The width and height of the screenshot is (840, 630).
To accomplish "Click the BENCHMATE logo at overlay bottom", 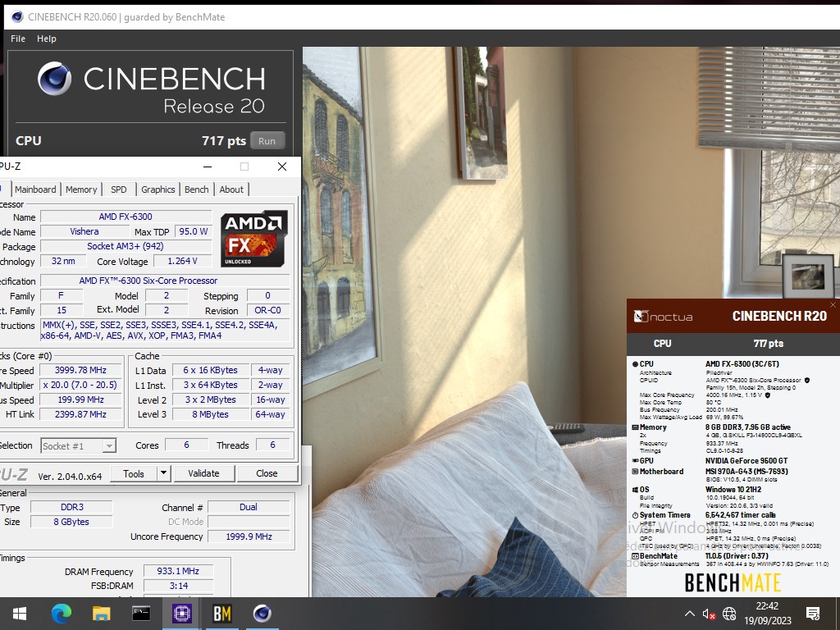I will point(733,583).
